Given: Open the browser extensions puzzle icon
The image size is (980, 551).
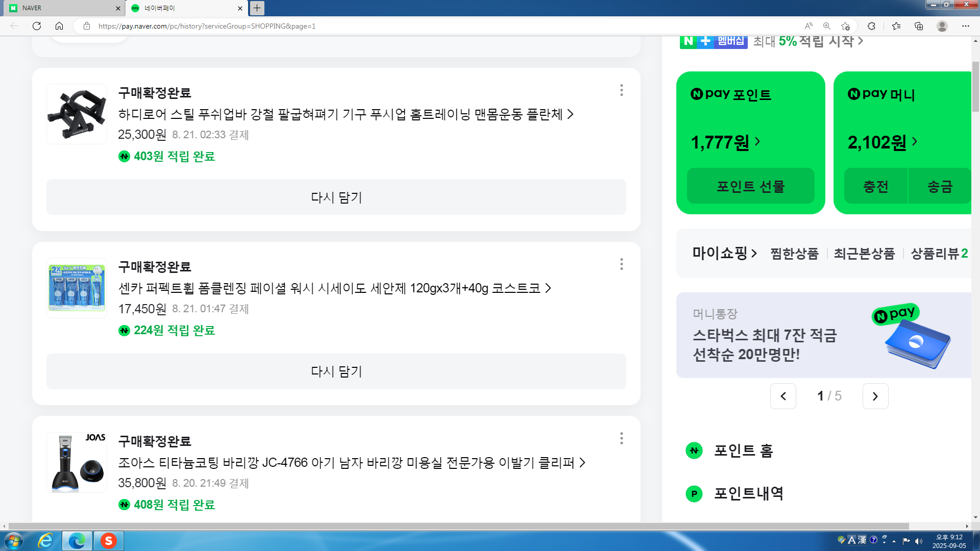Looking at the screenshot, I should pyautogui.click(x=871, y=26).
